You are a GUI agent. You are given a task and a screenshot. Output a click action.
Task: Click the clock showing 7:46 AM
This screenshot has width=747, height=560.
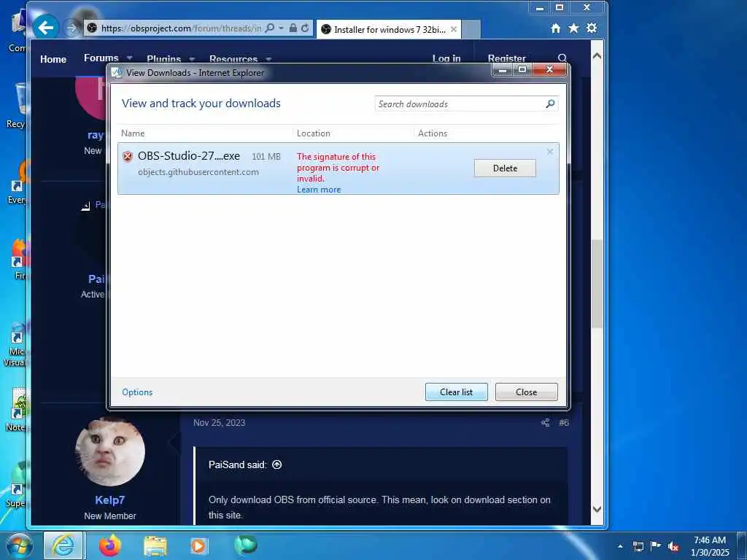[x=710, y=546]
